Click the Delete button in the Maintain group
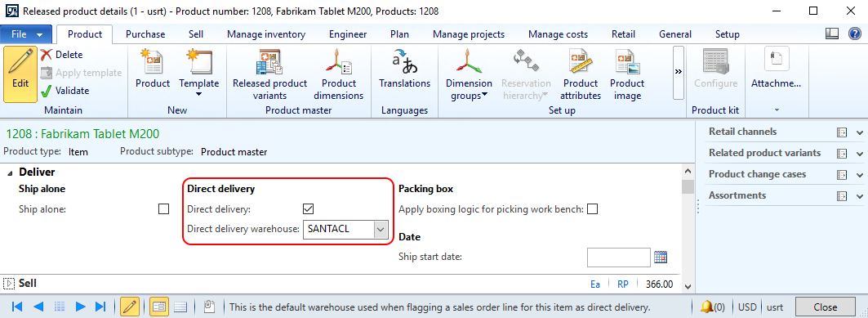The height and width of the screenshot is (318, 868). 62,55
